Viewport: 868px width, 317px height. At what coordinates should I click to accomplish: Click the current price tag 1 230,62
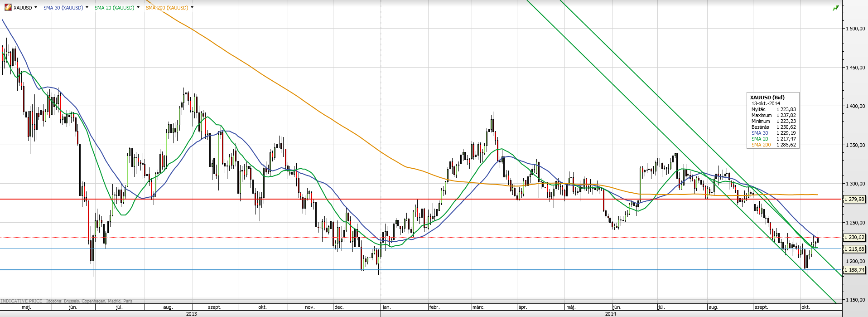(x=854, y=237)
